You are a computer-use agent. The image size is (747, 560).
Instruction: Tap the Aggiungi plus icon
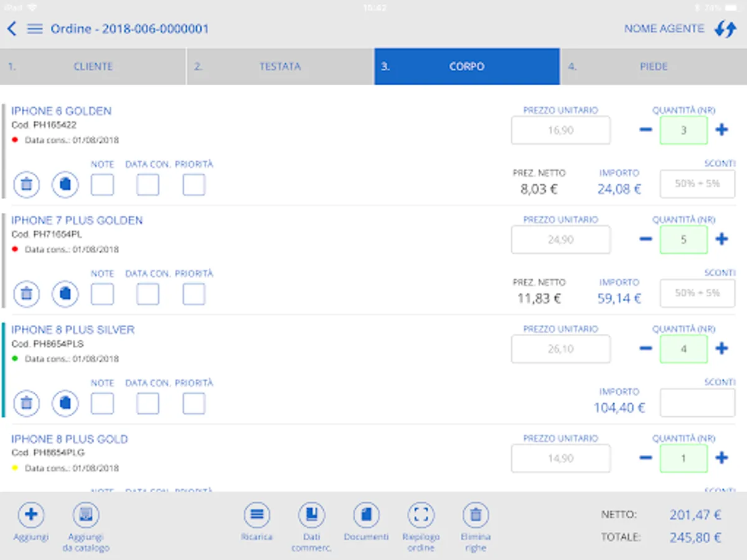31,515
